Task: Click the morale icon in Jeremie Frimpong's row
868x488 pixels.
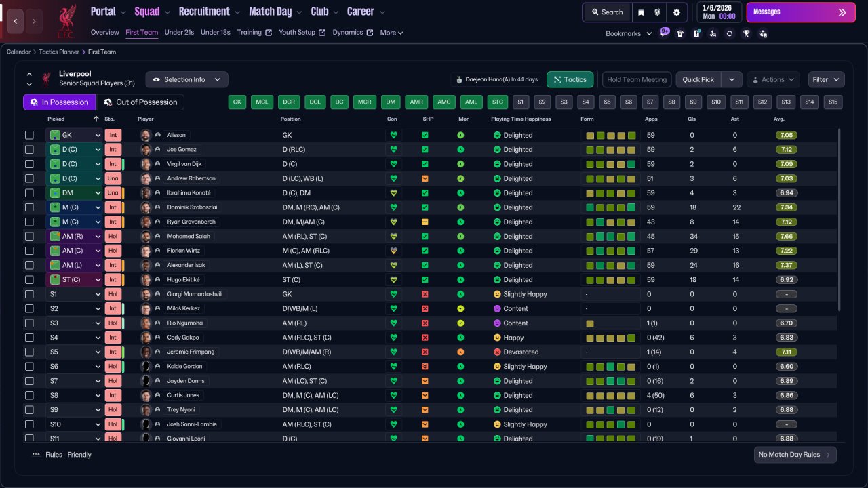Action: coord(460,352)
